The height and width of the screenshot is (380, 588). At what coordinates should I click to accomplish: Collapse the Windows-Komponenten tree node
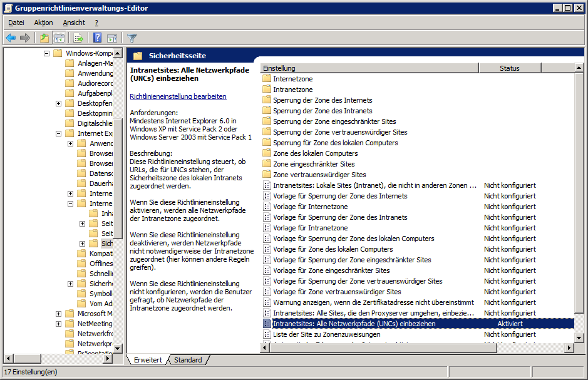(x=46, y=53)
